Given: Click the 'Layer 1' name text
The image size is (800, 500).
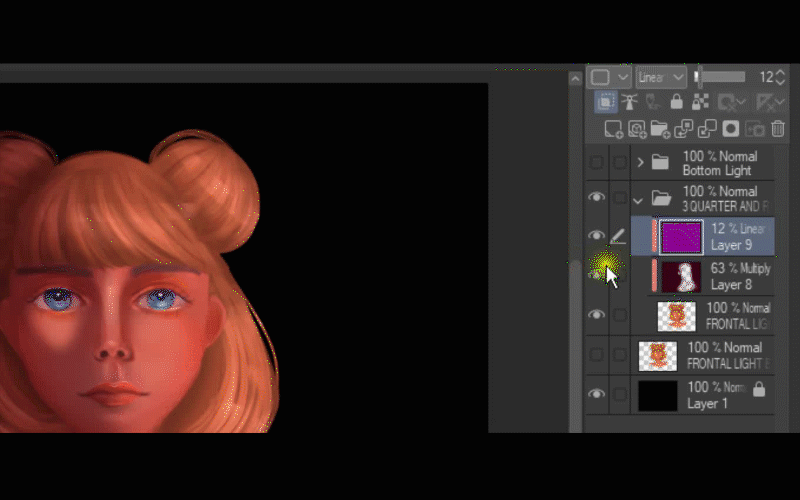Looking at the screenshot, I should [x=708, y=404].
